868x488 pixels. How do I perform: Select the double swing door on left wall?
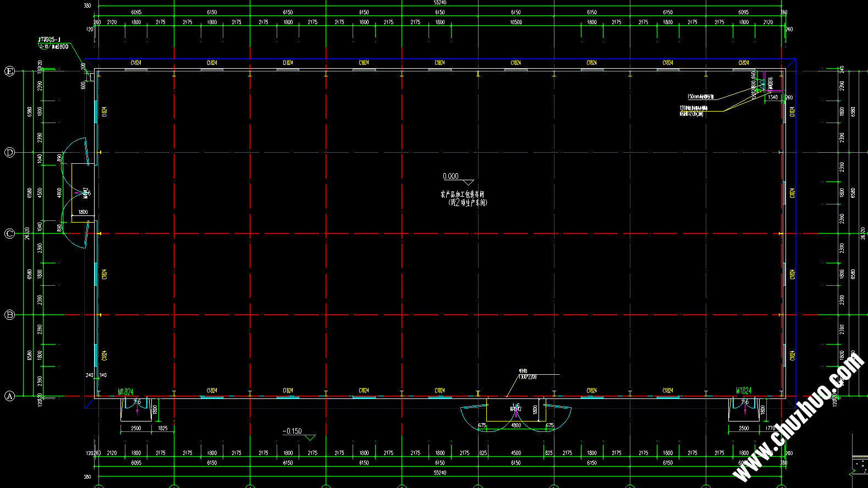[x=74, y=193]
